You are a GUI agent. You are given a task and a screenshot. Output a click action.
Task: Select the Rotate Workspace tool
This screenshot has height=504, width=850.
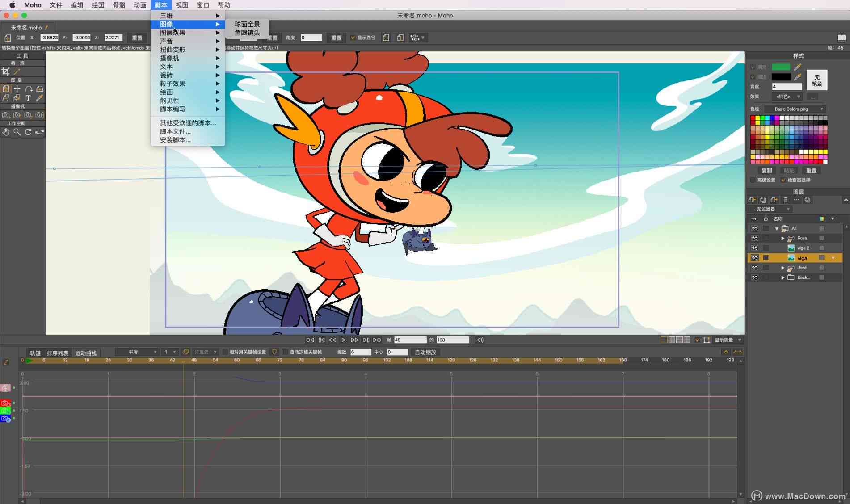pyautogui.click(x=28, y=132)
